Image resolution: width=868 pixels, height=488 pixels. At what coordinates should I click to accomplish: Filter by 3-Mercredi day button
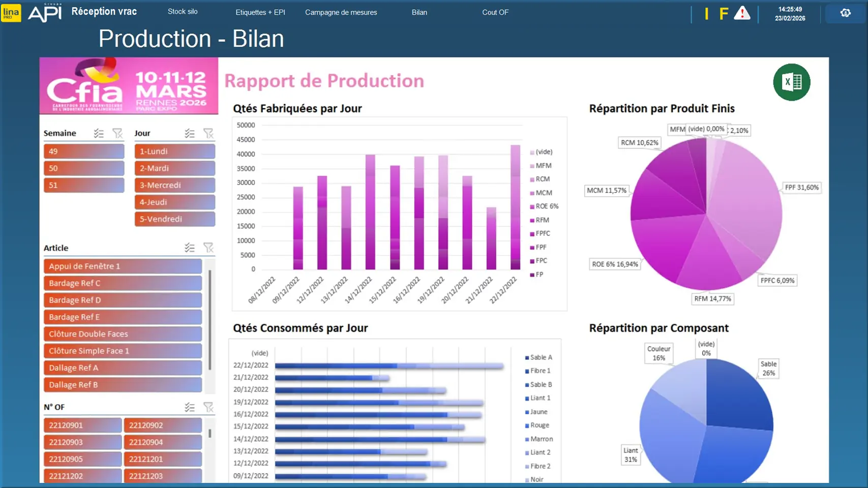[x=174, y=185]
